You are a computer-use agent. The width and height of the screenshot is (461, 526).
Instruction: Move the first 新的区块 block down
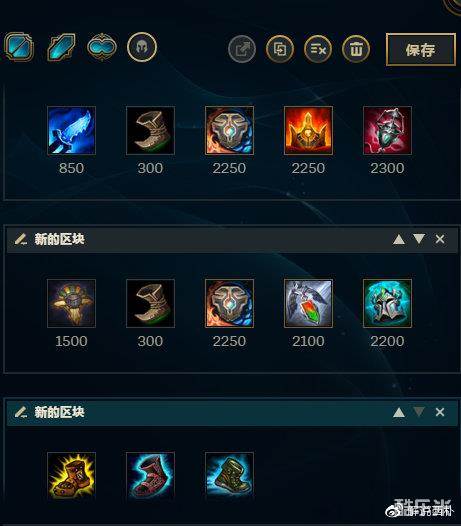(419, 239)
